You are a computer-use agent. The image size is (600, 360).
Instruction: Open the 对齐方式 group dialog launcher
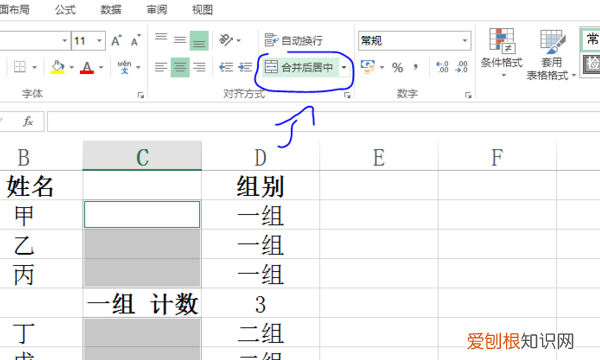click(347, 95)
